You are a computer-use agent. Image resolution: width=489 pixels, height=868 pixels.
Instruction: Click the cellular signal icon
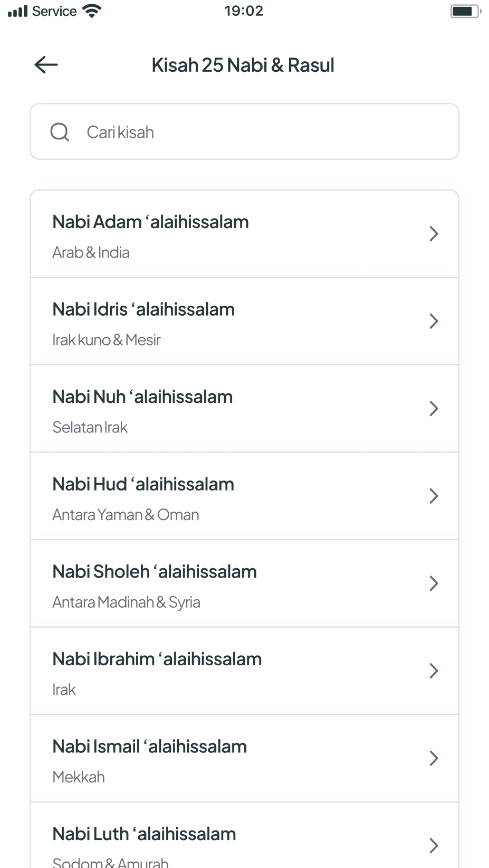point(17,10)
